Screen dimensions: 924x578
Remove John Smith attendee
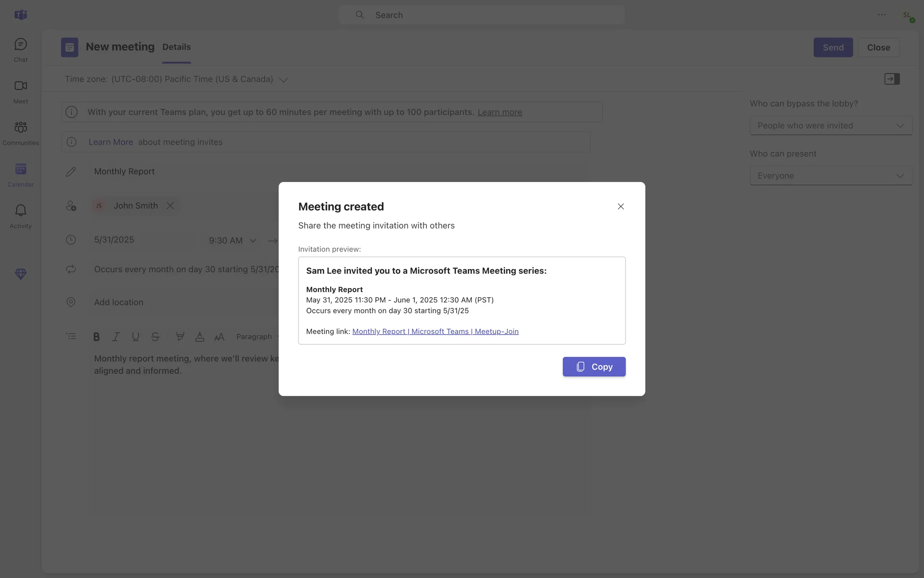tap(170, 206)
